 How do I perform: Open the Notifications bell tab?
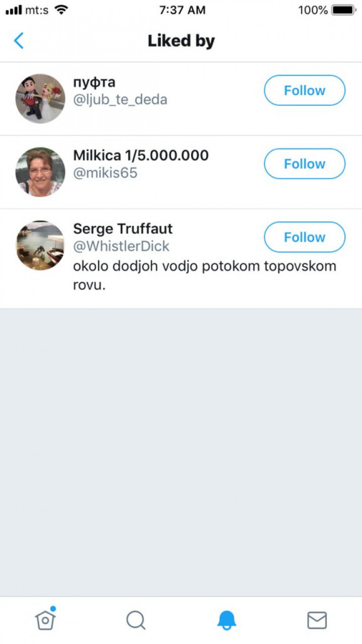[226, 620]
